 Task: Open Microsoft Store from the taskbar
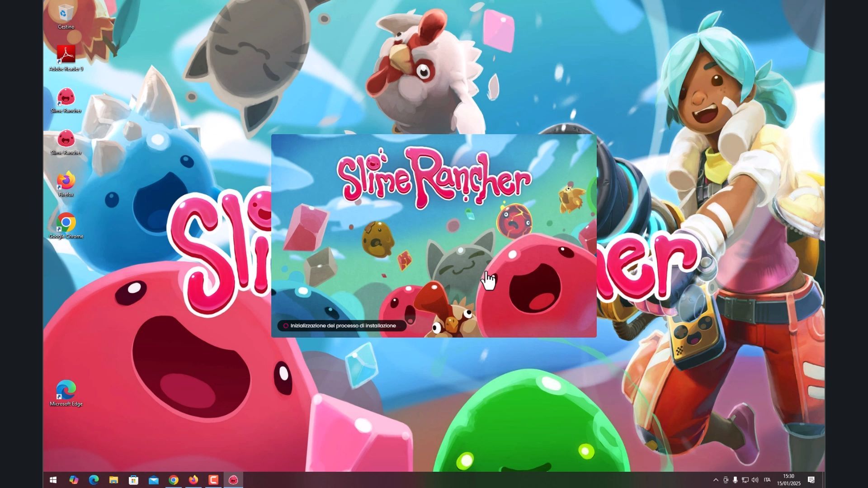[133, 480]
